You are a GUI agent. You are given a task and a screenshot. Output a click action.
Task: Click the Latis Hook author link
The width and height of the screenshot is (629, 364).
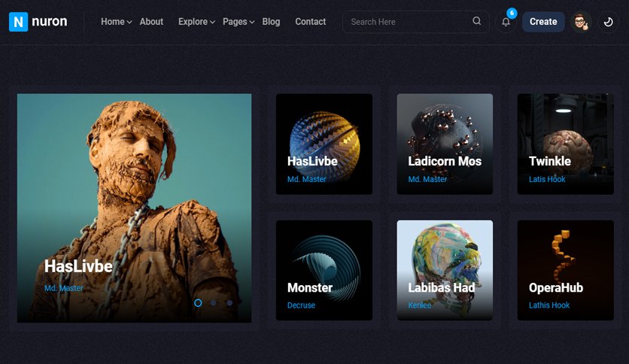547,179
